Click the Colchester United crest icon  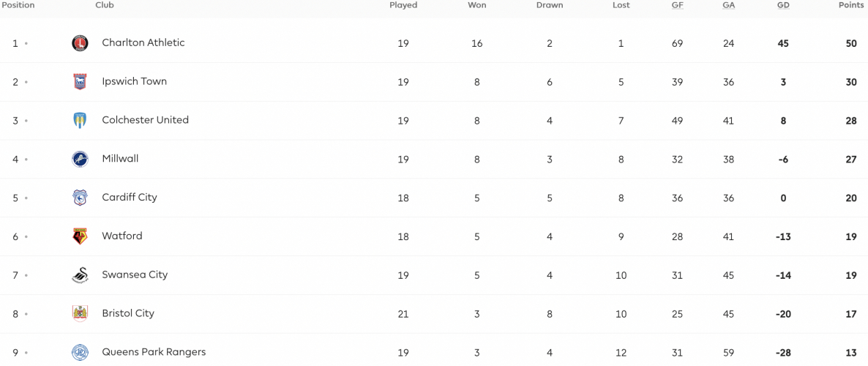coord(80,120)
